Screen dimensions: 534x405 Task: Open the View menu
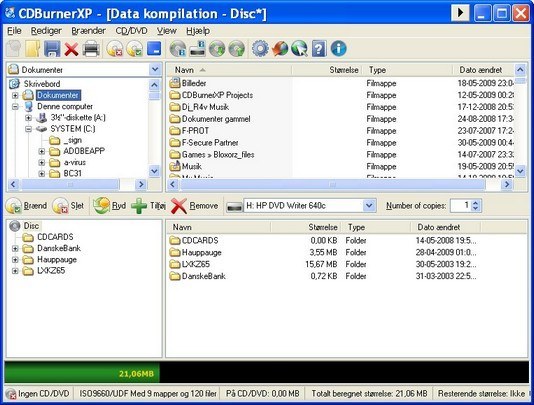(167, 31)
